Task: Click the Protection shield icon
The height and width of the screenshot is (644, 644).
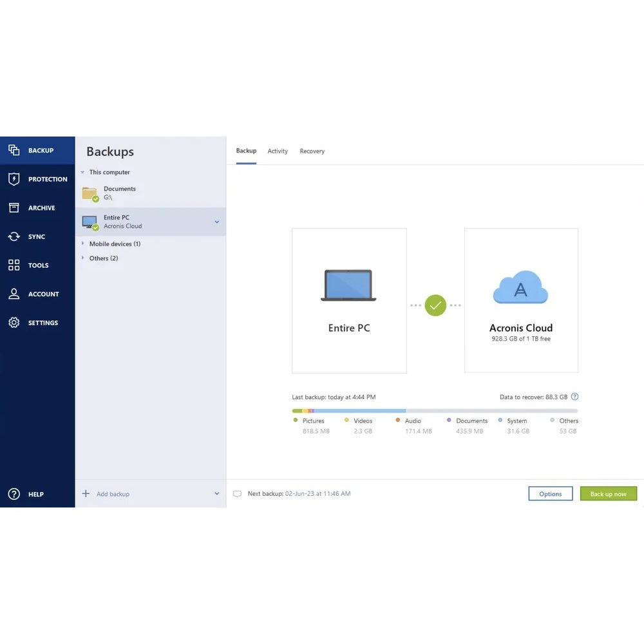Action: pyautogui.click(x=14, y=179)
